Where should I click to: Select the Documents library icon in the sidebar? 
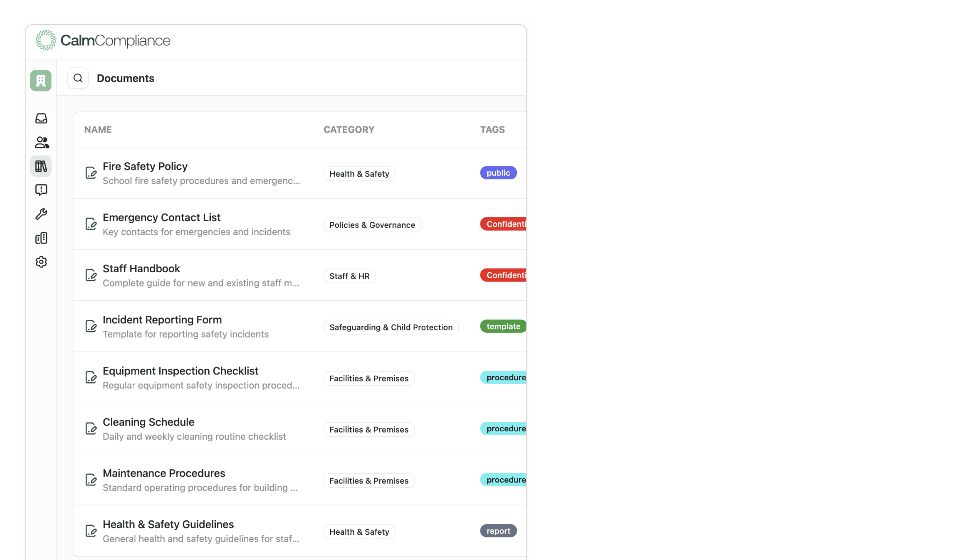[41, 166]
